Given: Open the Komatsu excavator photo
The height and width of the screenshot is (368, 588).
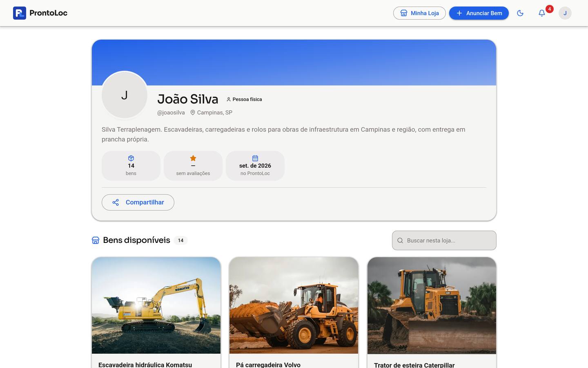Looking at the screenshot, I should click(156, 305).
